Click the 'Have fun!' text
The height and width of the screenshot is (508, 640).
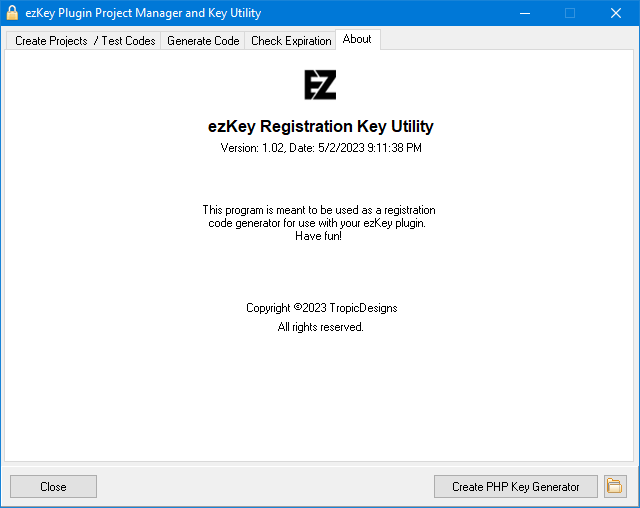click(318, 236)
